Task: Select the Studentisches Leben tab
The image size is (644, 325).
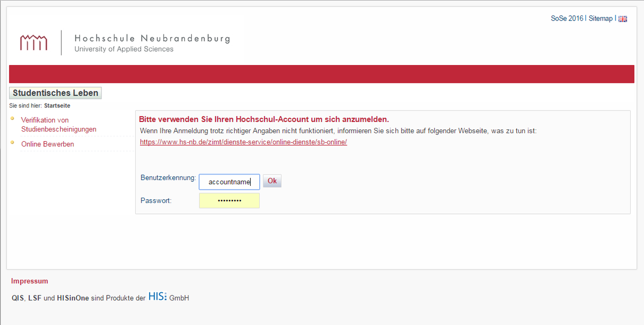Action: click(55, 93)
